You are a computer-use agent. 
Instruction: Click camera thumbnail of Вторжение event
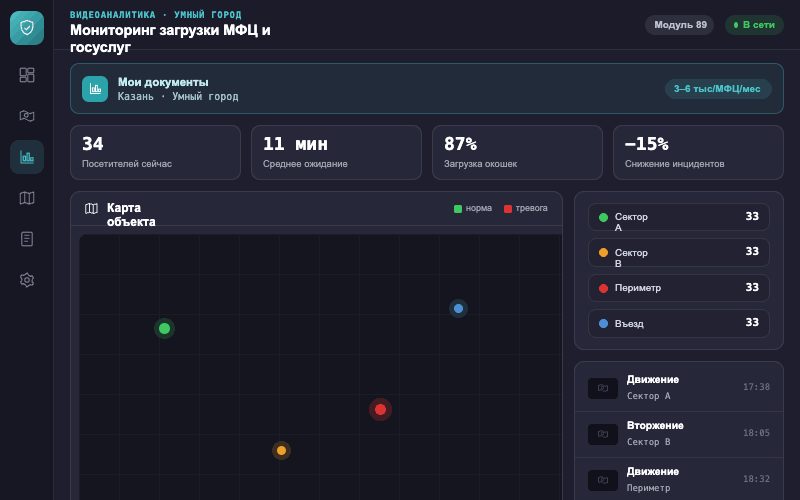point(603,434)
